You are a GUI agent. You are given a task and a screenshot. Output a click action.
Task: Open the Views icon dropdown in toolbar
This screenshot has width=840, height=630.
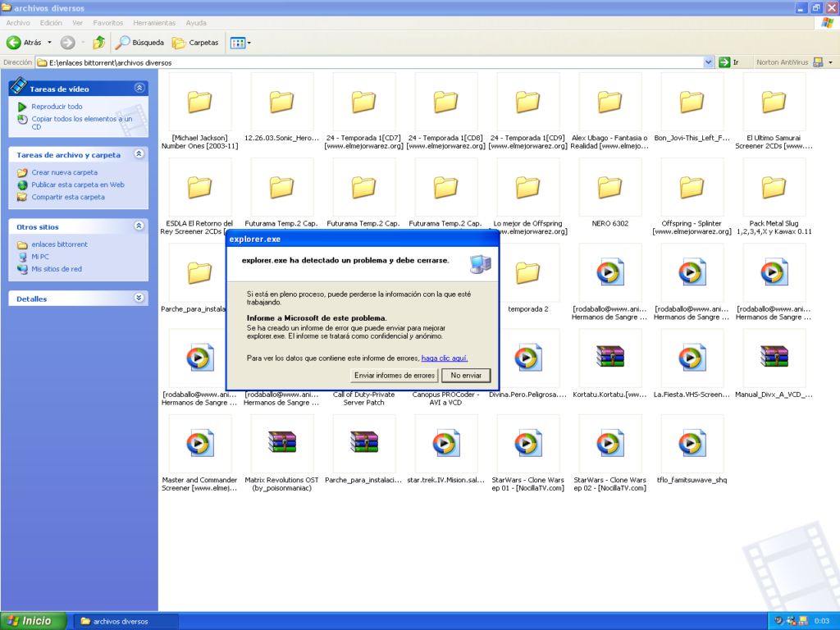point(240,43)
